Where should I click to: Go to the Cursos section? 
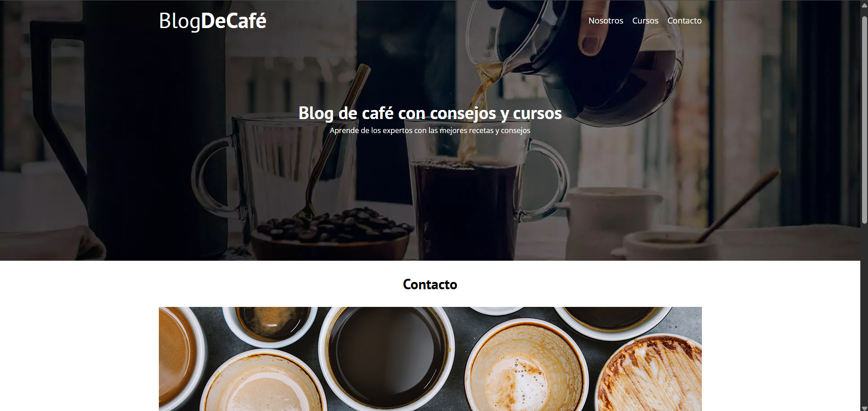coord(645,21)
